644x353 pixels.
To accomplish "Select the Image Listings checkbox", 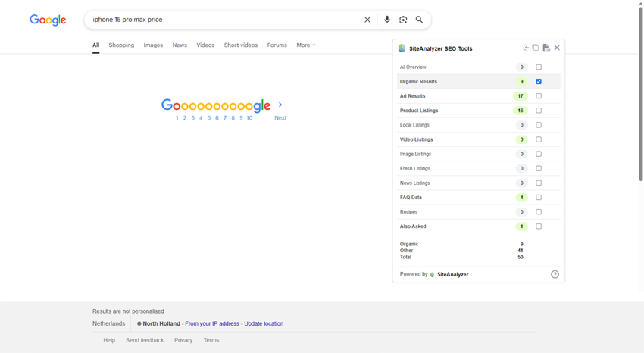I will [x=539, y=154].
